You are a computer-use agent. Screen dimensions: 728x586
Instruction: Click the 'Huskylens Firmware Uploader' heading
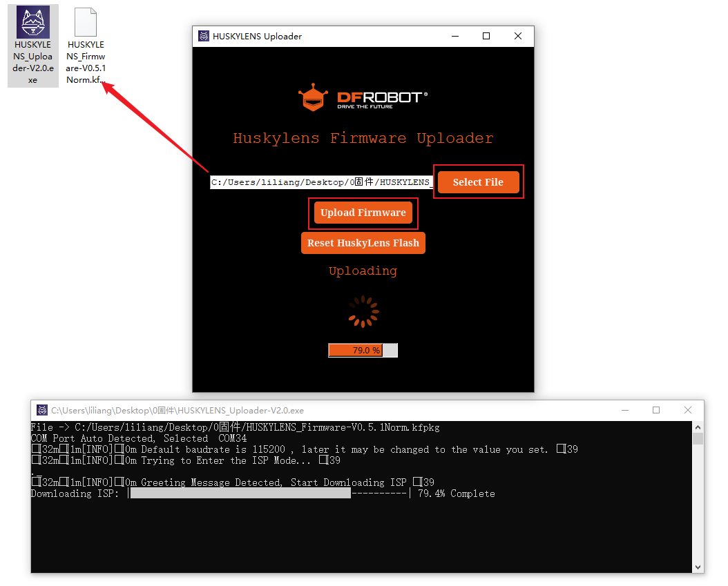click(x=363, y=138)
